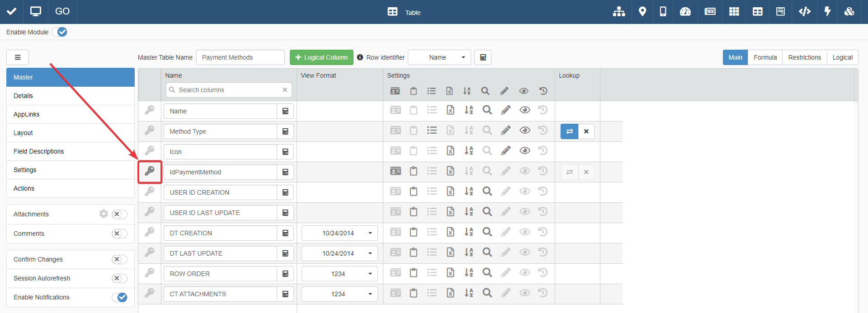Select Field Descriptions in the sidebar
The width and height of the screenshot is (868, 313).
(x=39, y=151)
